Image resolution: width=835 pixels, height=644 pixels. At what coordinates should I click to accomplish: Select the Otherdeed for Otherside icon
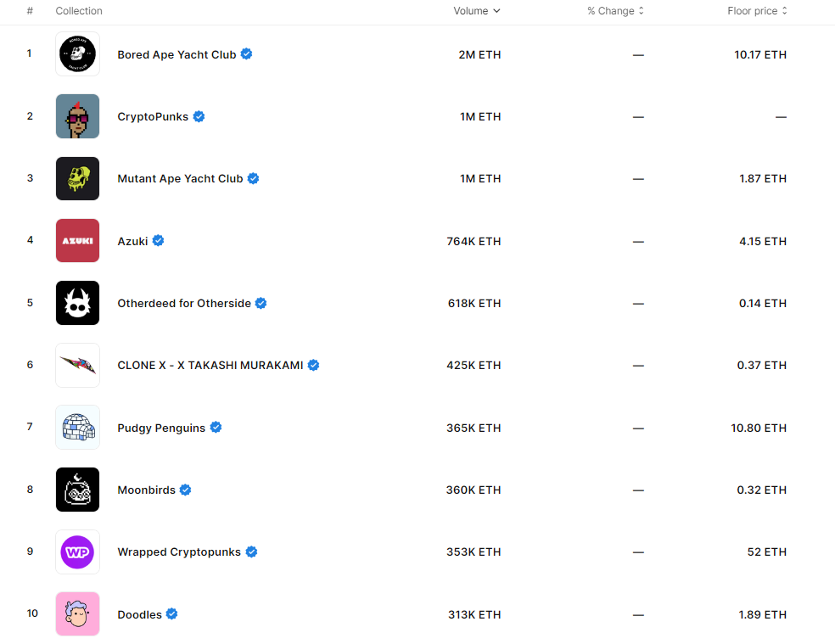tap(77, 303)
